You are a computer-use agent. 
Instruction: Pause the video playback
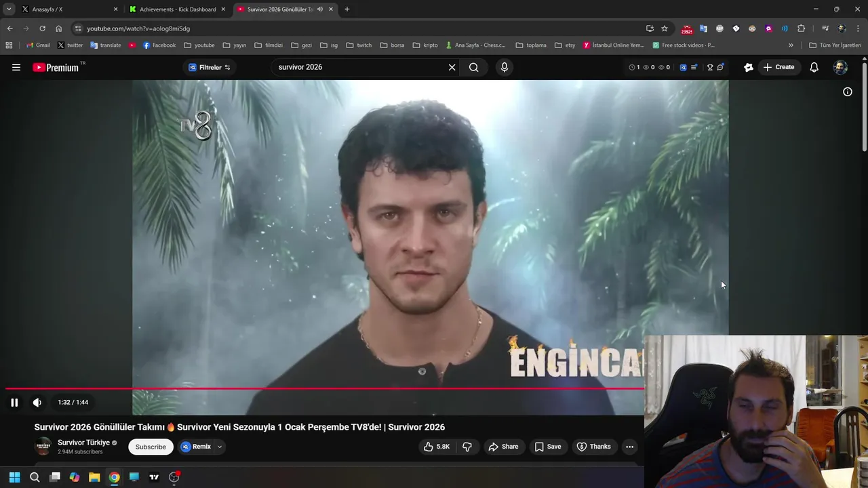click(14, 402)
